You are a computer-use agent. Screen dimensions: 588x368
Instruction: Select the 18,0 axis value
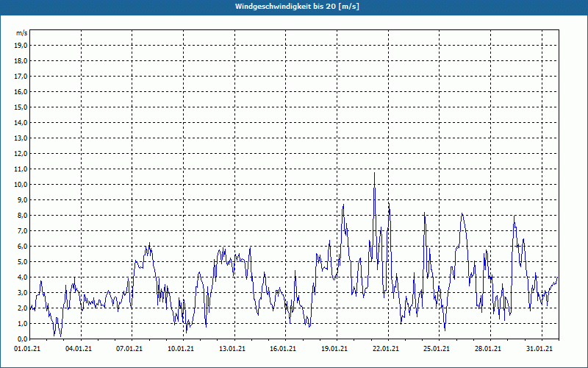(x=21, y=61)
